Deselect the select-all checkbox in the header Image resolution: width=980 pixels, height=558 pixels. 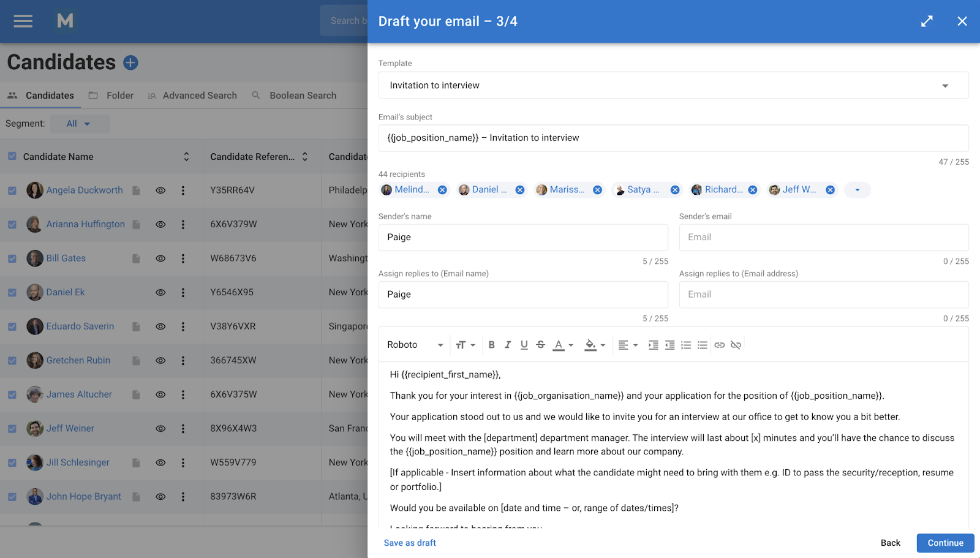point(12,156)
